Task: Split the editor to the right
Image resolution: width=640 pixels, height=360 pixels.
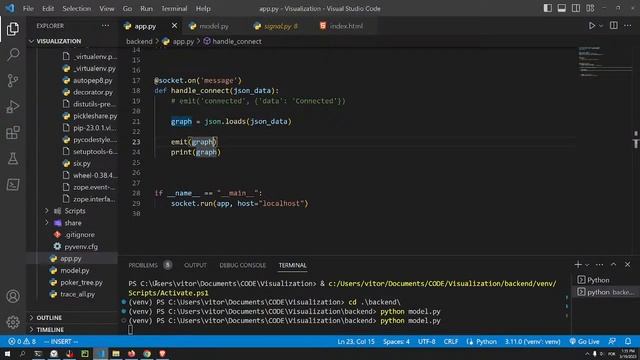Action: pos(613,26)
